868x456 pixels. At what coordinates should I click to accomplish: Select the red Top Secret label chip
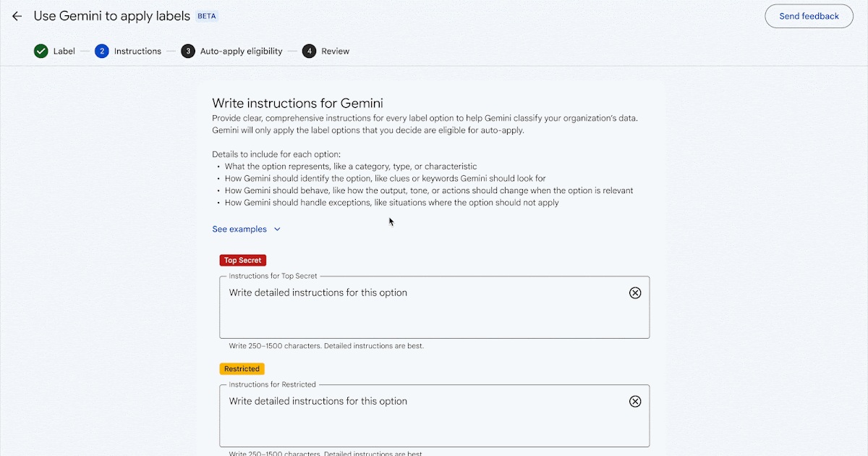point(242,261)
